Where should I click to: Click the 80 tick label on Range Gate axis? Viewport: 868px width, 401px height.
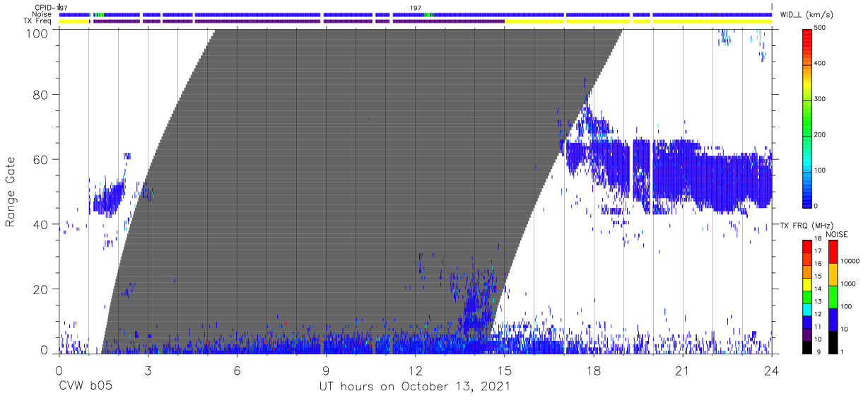point(40,95)
